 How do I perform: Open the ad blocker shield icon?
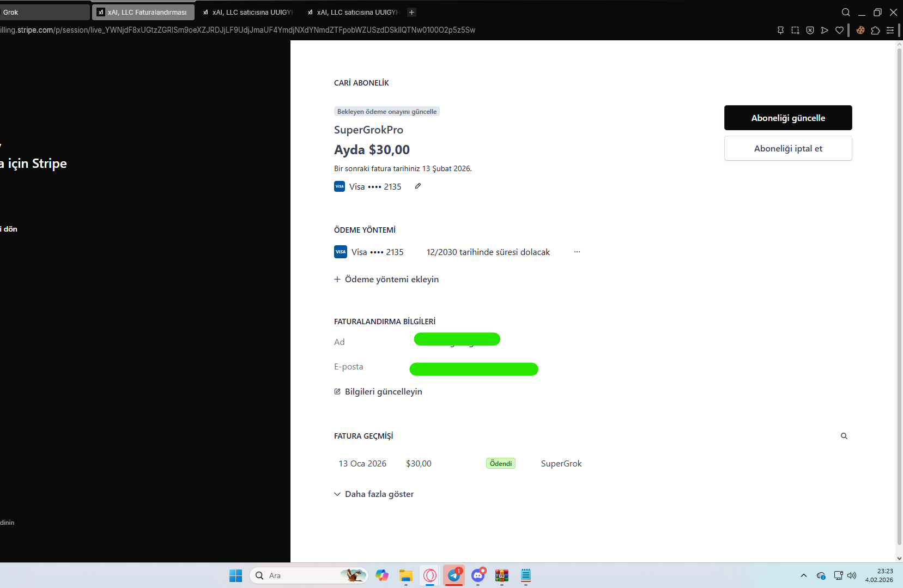coord(810,30)
